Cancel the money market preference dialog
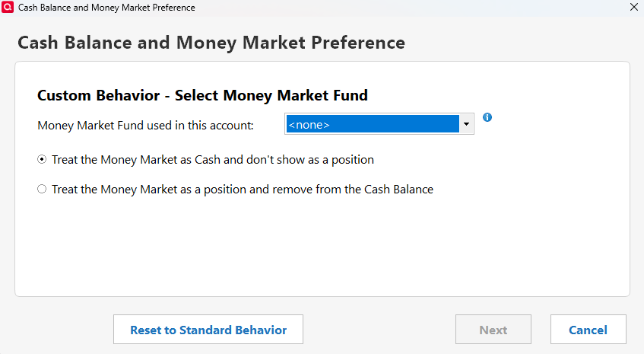The image size is (644, 354). pos(588,330)
